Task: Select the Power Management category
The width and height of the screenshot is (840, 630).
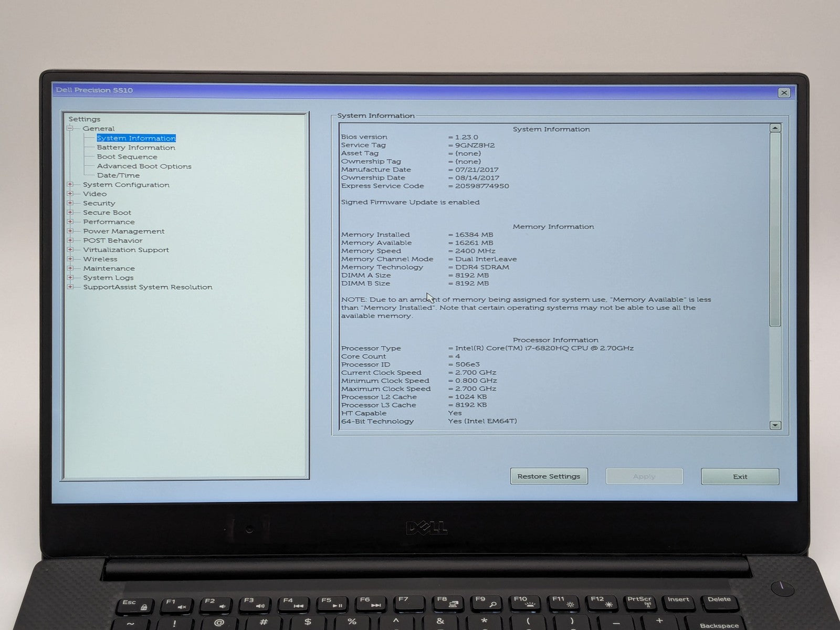Action: coord(124,231)
